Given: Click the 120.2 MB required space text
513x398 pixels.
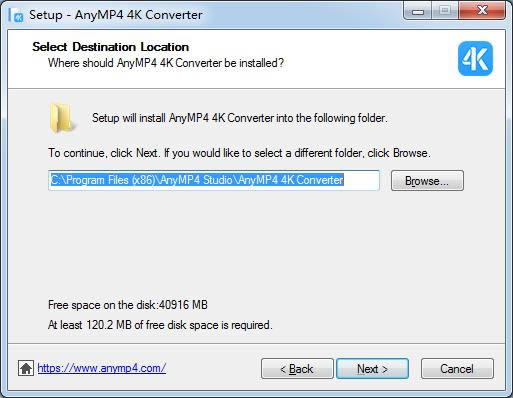Looking at the screenshot, I should pos(160,325).
